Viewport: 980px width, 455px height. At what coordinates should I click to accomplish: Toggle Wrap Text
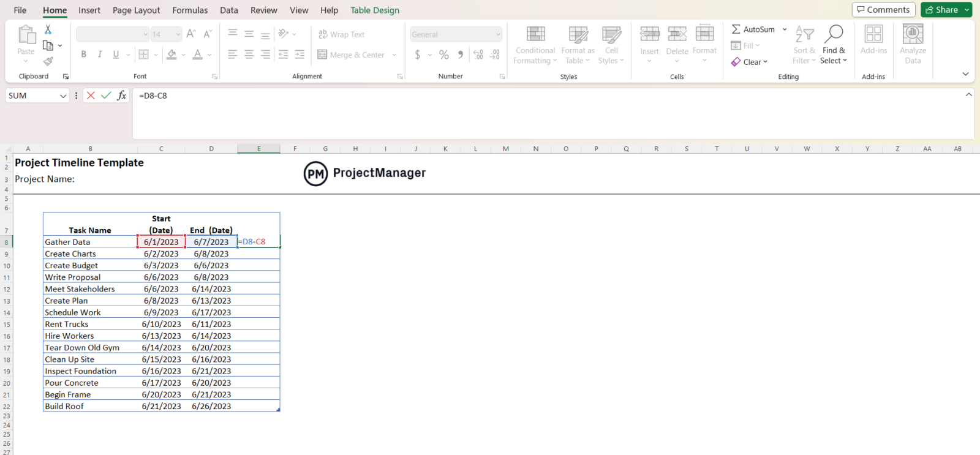tap(341, 34)
